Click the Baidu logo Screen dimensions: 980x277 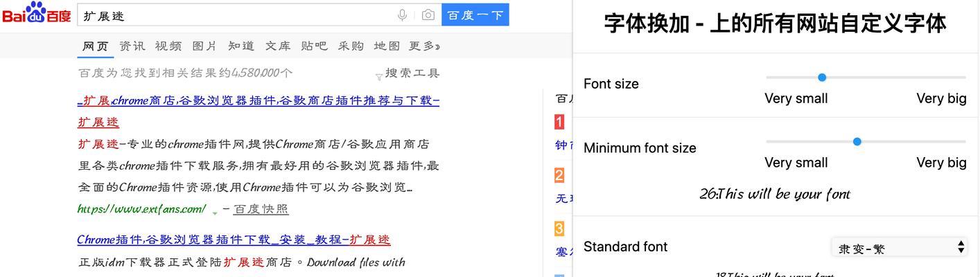click(36, 13)
